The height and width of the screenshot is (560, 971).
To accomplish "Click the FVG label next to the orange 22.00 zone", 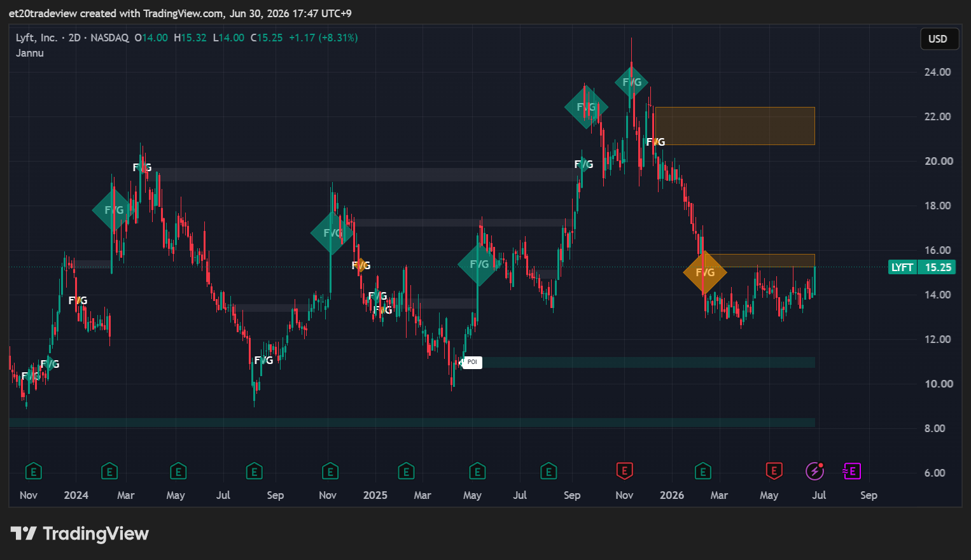I will click(x=655, y=142).
